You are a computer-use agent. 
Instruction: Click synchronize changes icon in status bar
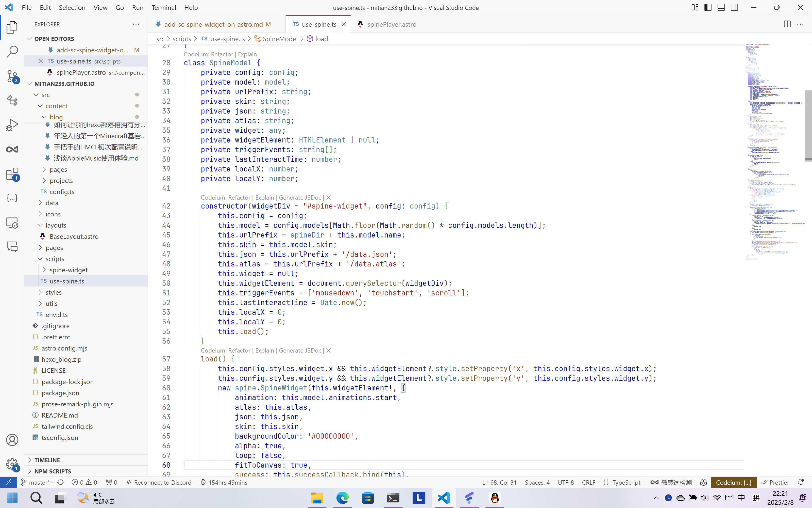click(x=61, y=482)
